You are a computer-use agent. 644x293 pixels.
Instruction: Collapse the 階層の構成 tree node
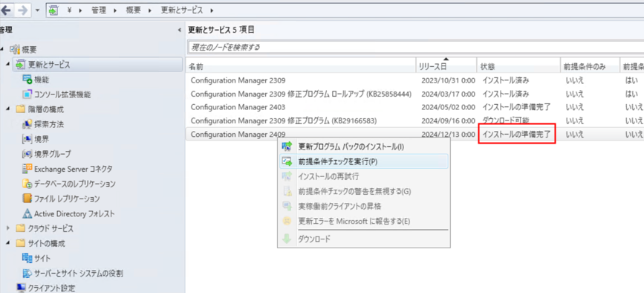[8, 109]
